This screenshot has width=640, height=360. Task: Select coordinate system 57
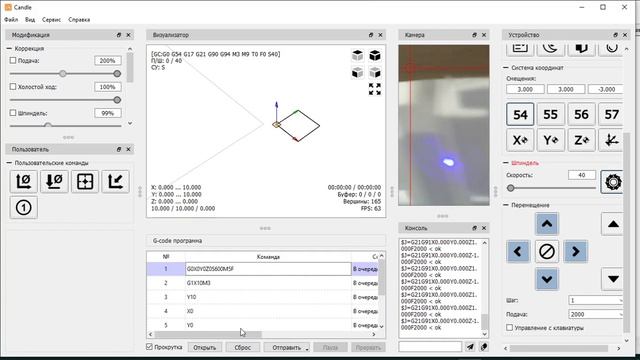(x=611, y=114)
